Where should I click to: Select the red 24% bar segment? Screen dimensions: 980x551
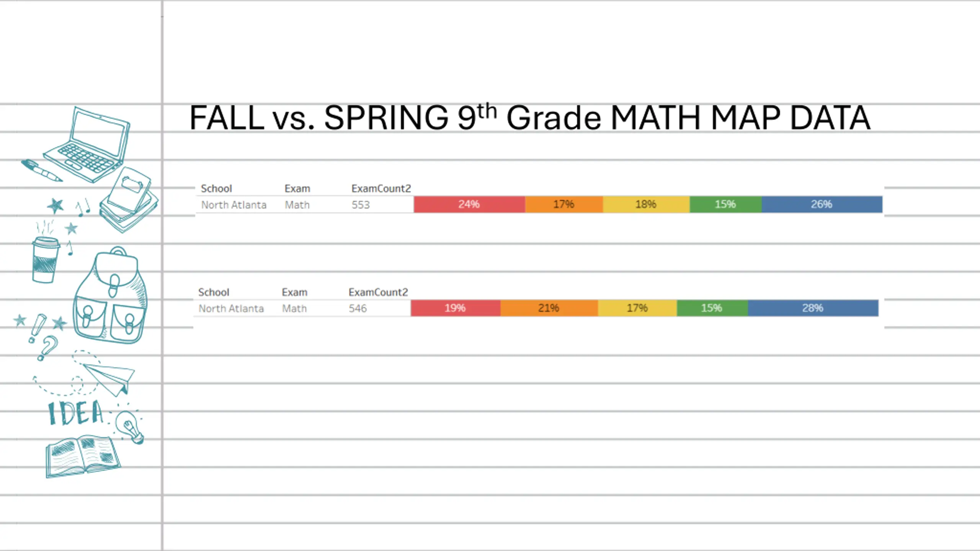point(469,204)
